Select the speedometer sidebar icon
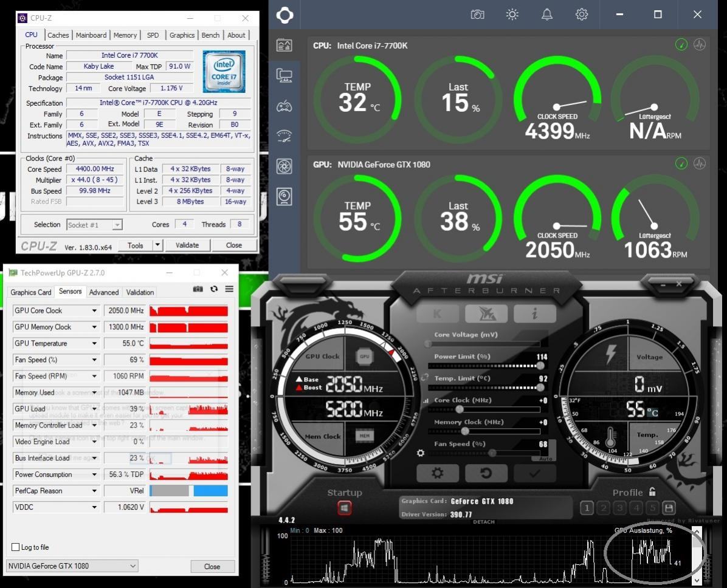Screen dimensions: 727x588 [x=284, y=136]
